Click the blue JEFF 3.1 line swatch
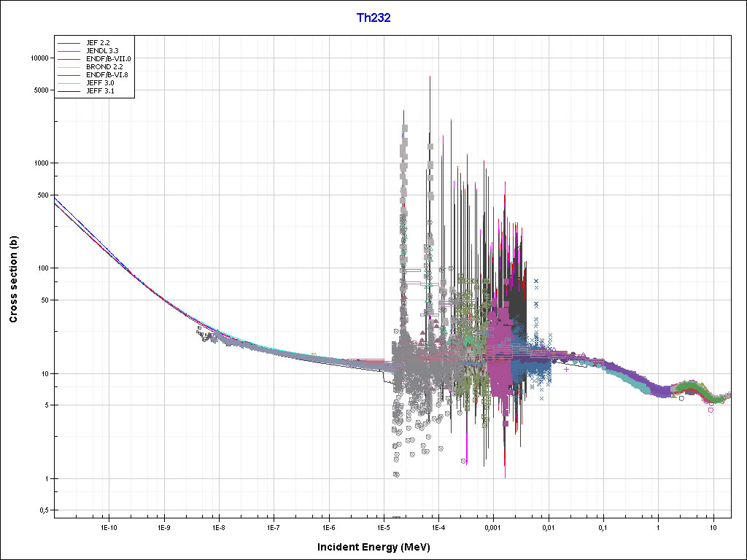This screenshot has height=560, width=747. coord(70,92)
